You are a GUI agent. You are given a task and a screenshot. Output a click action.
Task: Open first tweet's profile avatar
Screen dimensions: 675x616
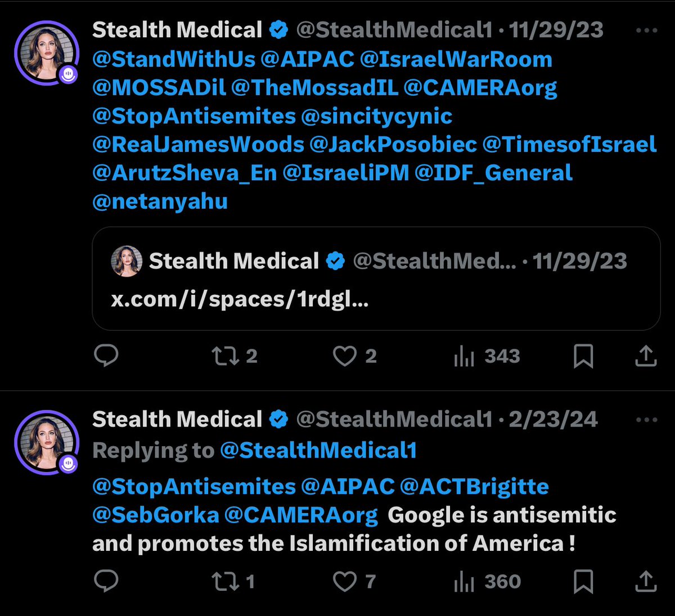tap(47, 53)
